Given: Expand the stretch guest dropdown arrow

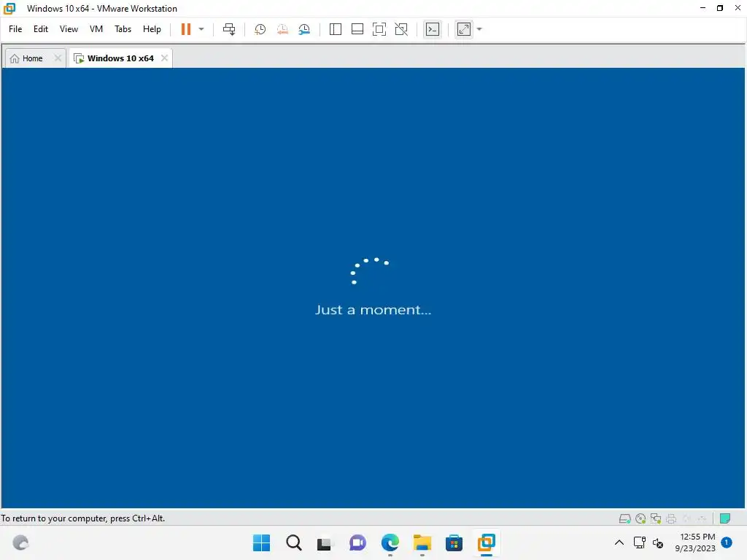Looking at the screenshot, I should 480,29.
